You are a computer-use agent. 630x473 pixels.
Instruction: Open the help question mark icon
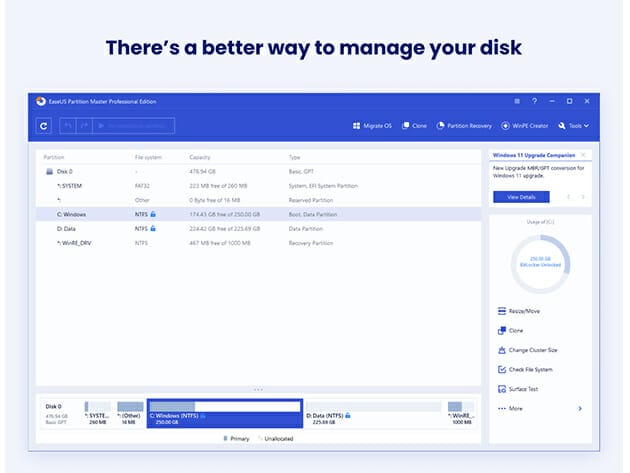[x=534, y=101]
